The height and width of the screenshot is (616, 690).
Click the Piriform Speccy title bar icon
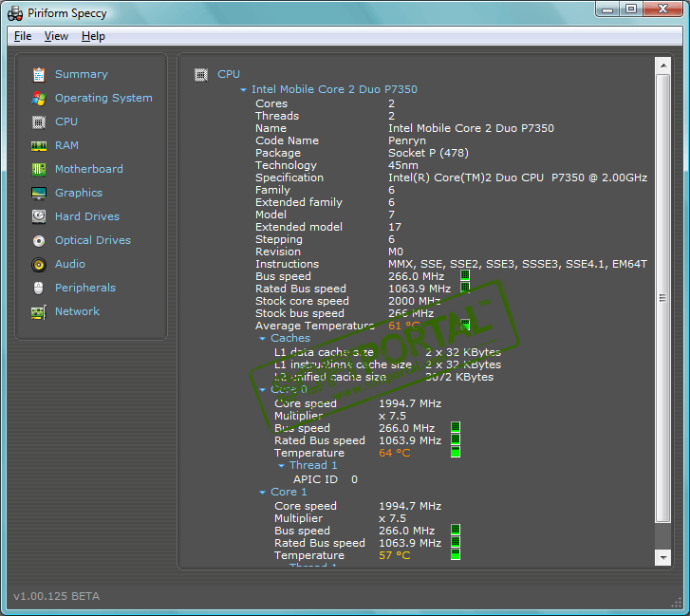coord(15,13)
